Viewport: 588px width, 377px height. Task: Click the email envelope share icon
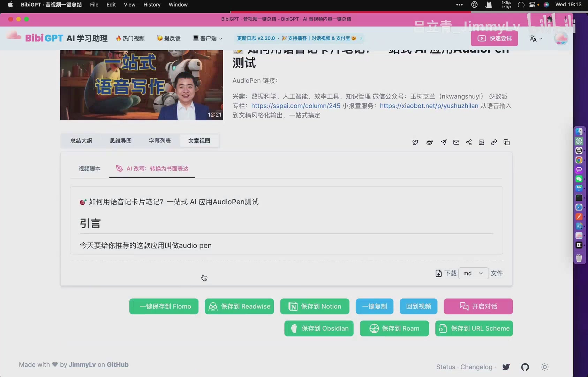pyautogui.click(x=456, y=142)
